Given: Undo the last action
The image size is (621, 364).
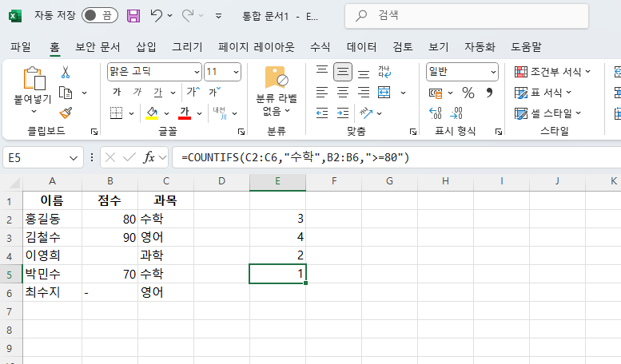Looking at the screenshot, I should click(156, 15).
